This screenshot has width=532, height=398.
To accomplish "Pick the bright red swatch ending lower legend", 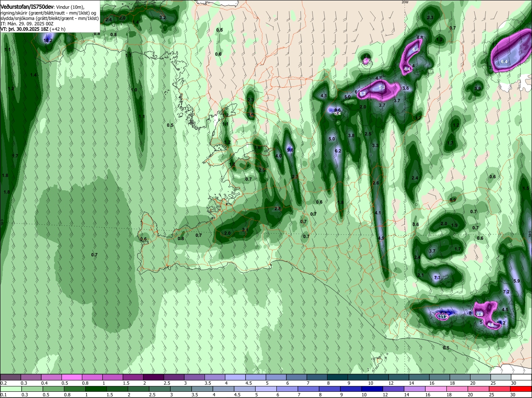I will (x=521, y=388).
